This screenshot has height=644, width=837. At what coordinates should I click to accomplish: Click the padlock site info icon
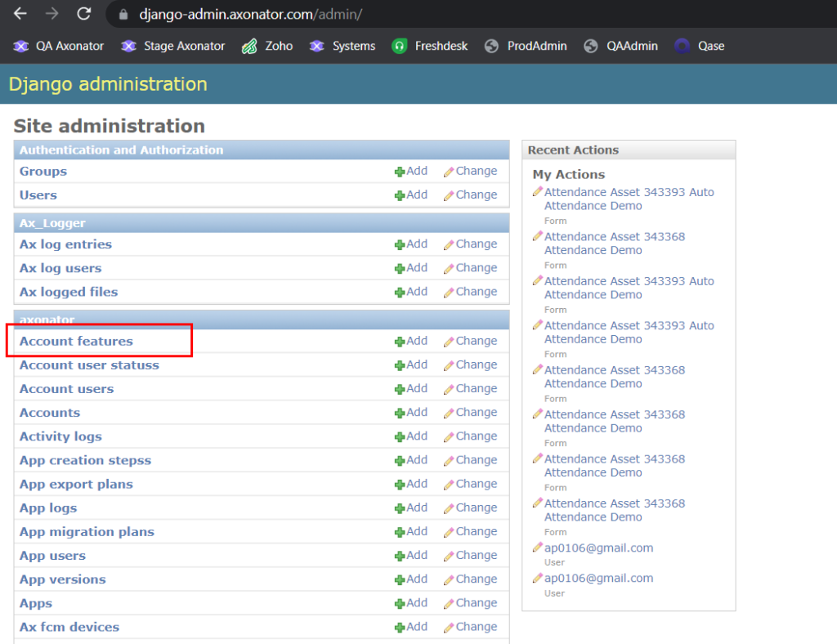pyautogui.click(x=123, y=15)
